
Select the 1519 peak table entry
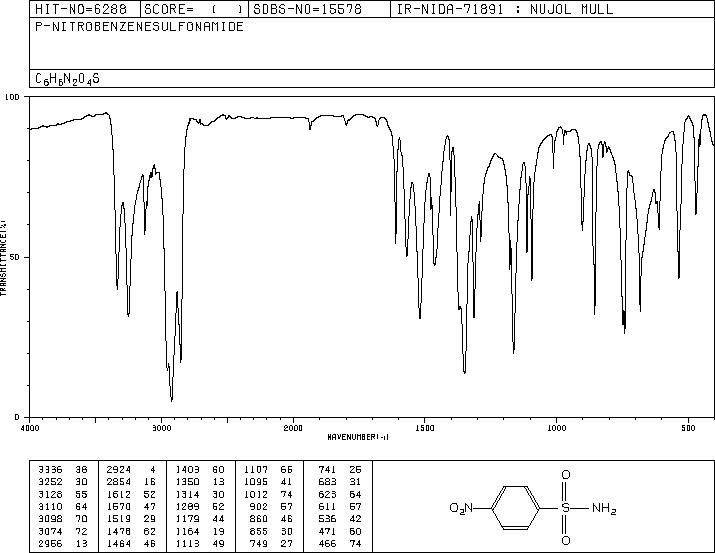point(131,519)
